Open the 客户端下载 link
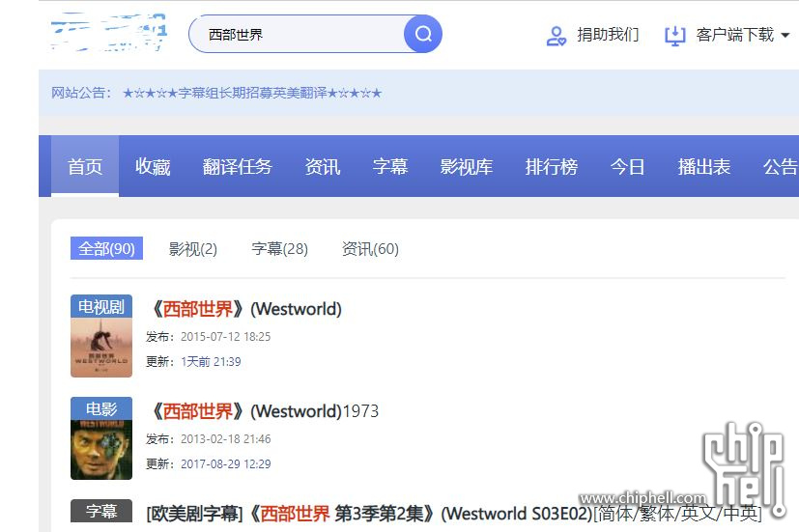 click(735, 35)
